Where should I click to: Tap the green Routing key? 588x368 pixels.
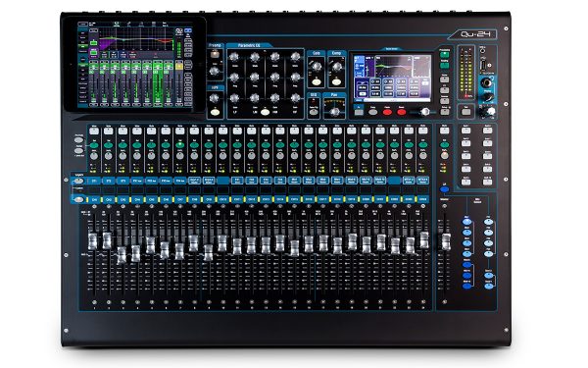point(444,66)
